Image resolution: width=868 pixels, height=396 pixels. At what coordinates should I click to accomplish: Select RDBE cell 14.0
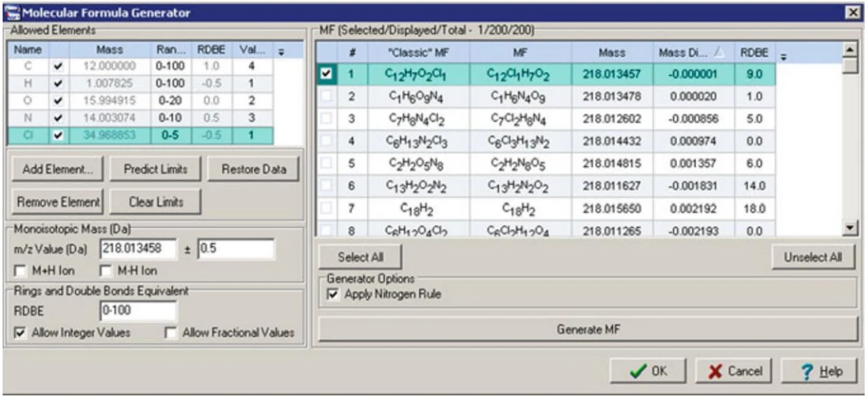754,186
